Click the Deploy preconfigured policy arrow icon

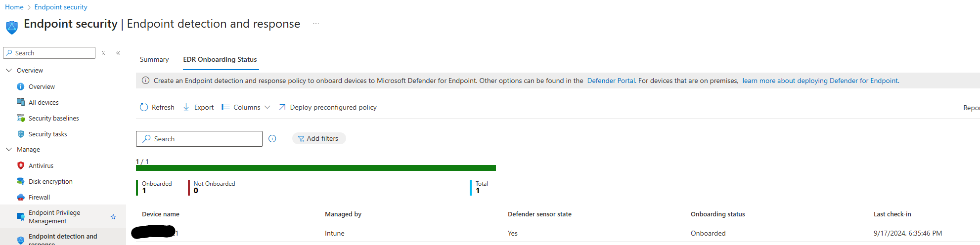coord(282,107)
